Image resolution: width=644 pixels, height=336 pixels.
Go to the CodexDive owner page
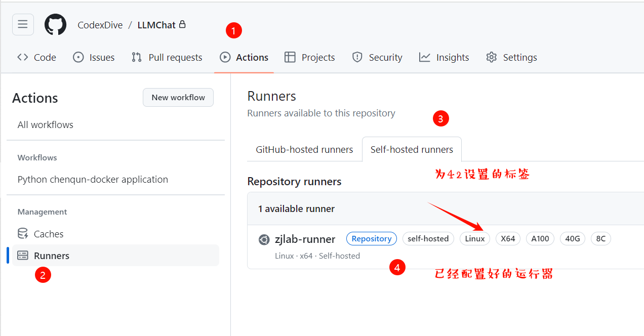(x=100, y=25)
